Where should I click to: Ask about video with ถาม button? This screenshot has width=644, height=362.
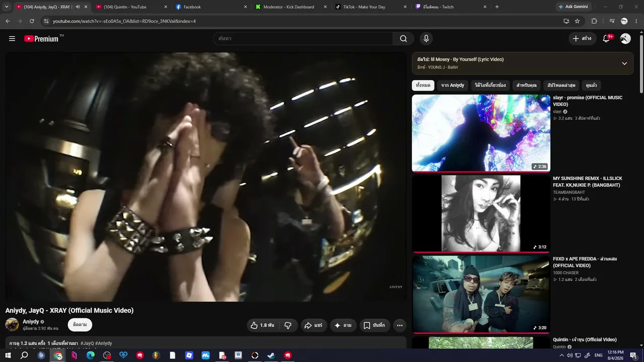point(343,325)
